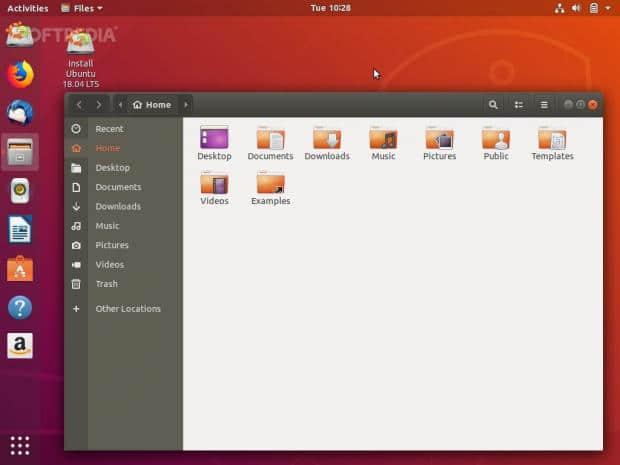This screenshot has height=465, width=620.
Task: Show applications grid in dock
Action: tap(20, 445)
